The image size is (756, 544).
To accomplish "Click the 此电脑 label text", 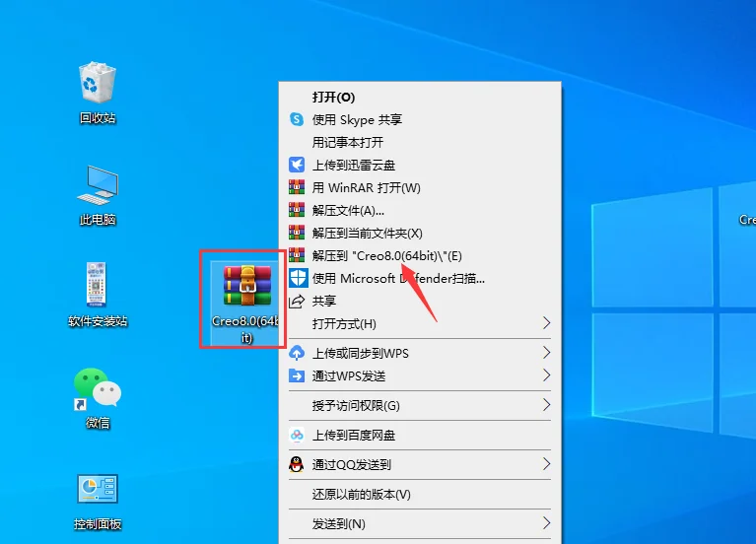I will 98,220.
